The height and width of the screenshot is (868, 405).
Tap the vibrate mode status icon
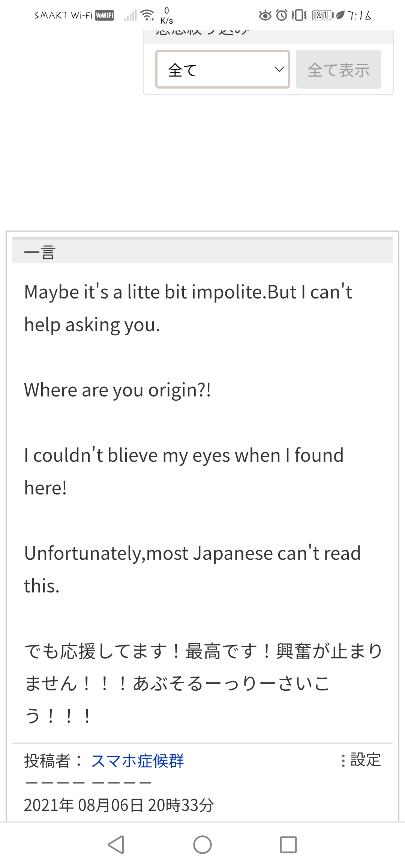coord(298,15)
